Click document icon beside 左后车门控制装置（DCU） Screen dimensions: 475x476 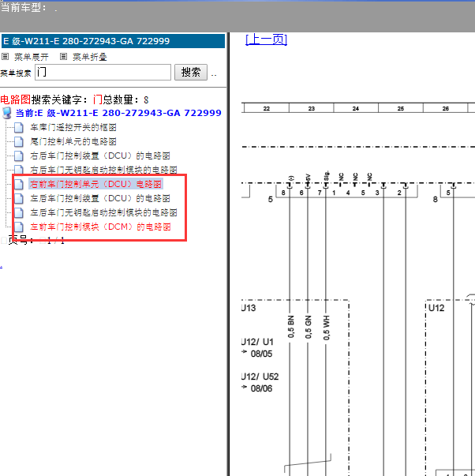(x=18, y=199)
